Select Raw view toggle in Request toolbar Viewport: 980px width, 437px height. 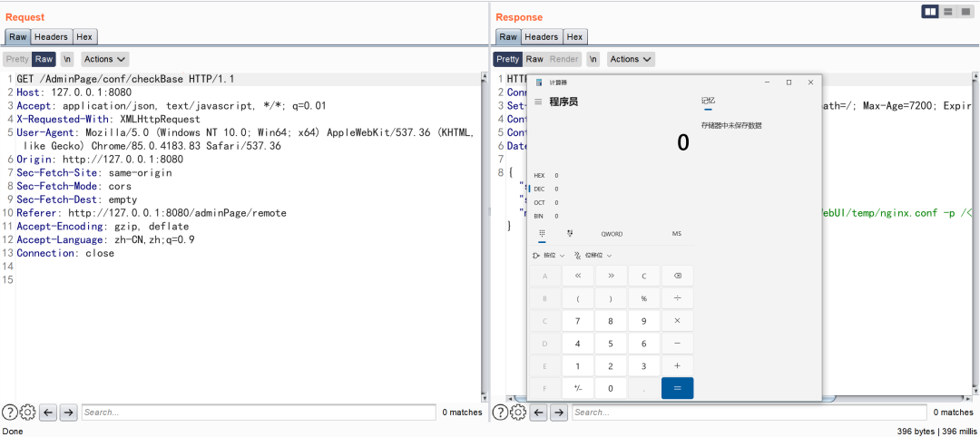[x=44, y=59]
